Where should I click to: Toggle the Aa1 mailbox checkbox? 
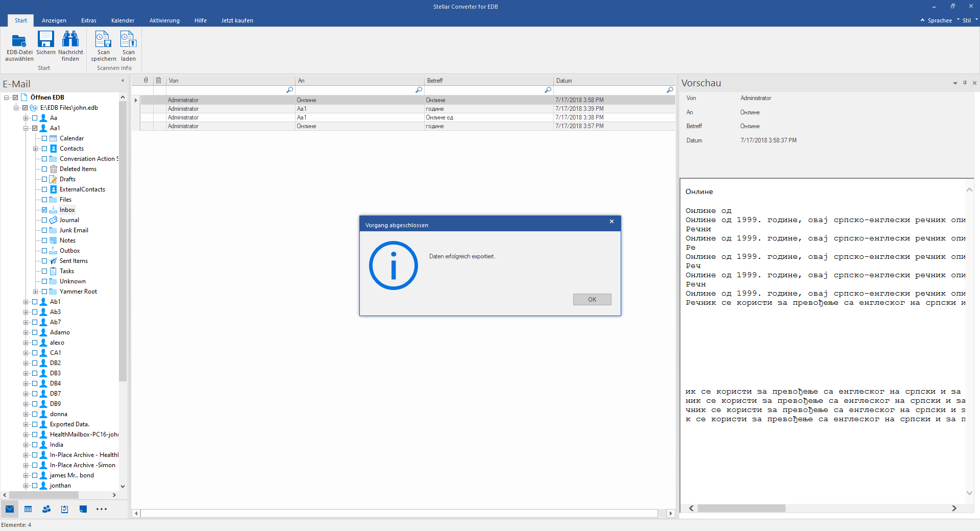[35, 128]
